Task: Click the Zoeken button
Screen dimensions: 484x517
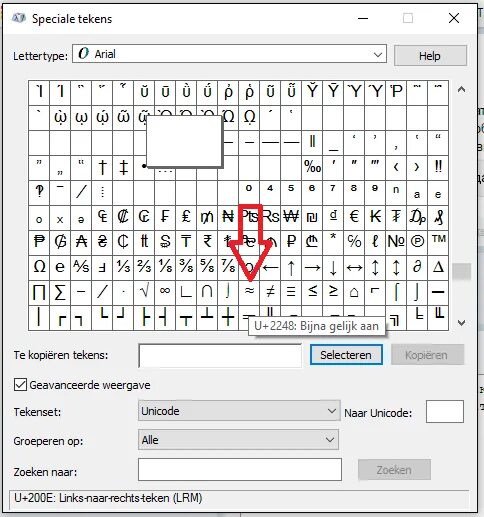Action: (394, 470)
